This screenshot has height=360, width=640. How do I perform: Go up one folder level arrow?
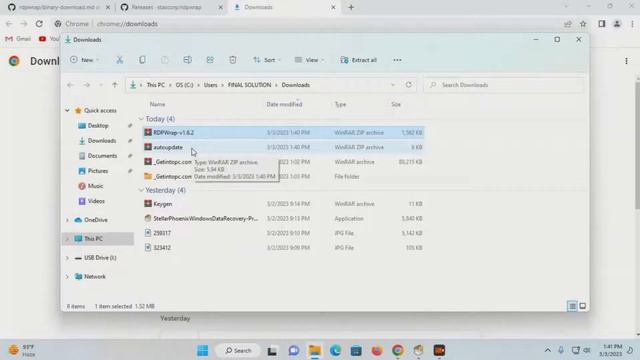[x=115, y=85]
